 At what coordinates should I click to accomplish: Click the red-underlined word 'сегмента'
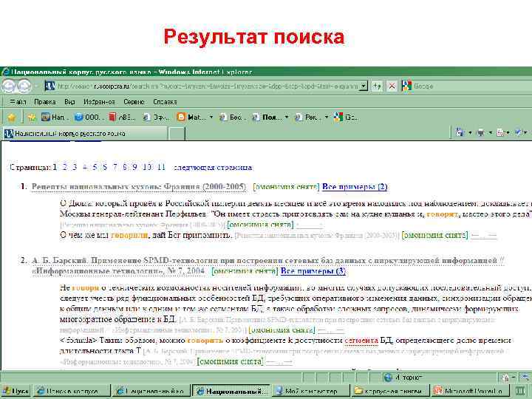[361, 341]
